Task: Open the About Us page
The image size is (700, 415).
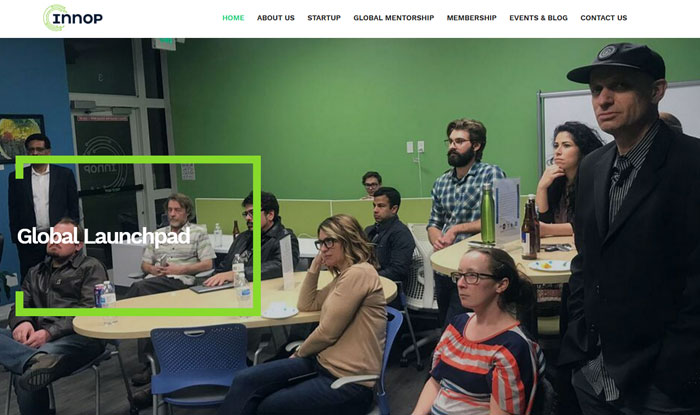Action: click(275, 18)
